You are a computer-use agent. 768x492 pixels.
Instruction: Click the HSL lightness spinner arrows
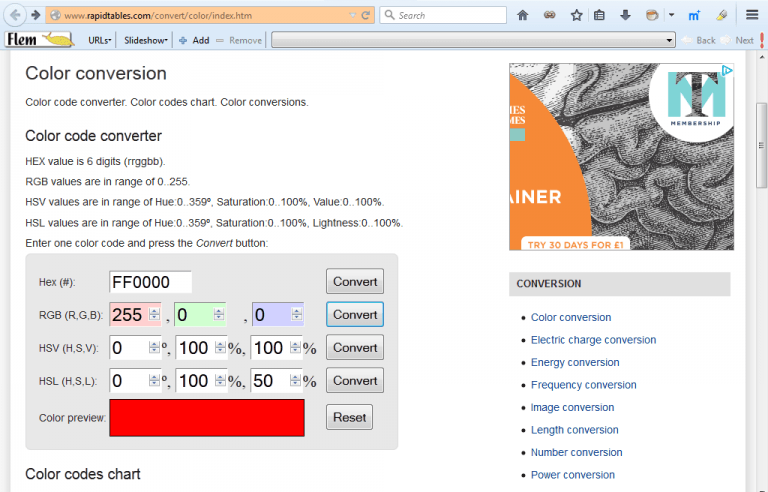point(294,381)
